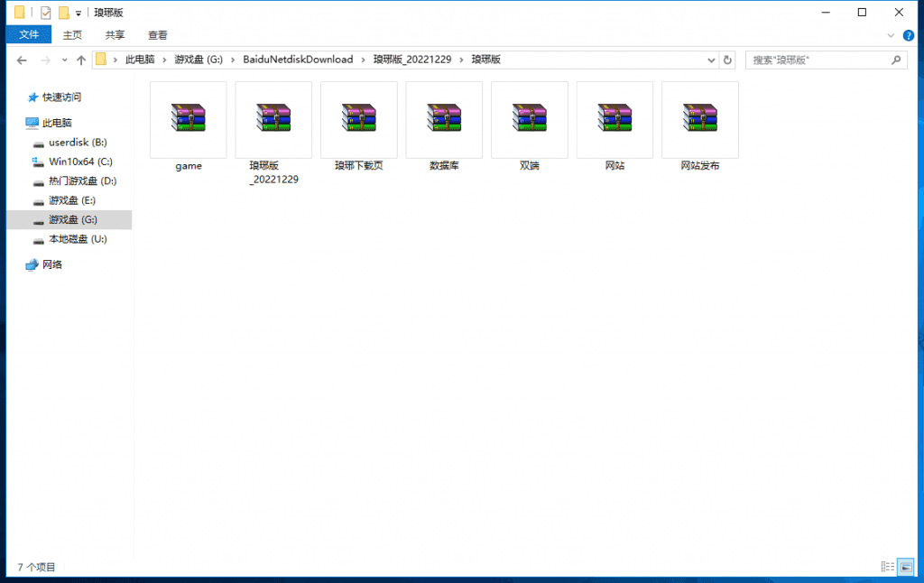Click the 网站发布 file name label
Image resolution: width=924 pixels, height=583 pixels.
pos(700,166)
